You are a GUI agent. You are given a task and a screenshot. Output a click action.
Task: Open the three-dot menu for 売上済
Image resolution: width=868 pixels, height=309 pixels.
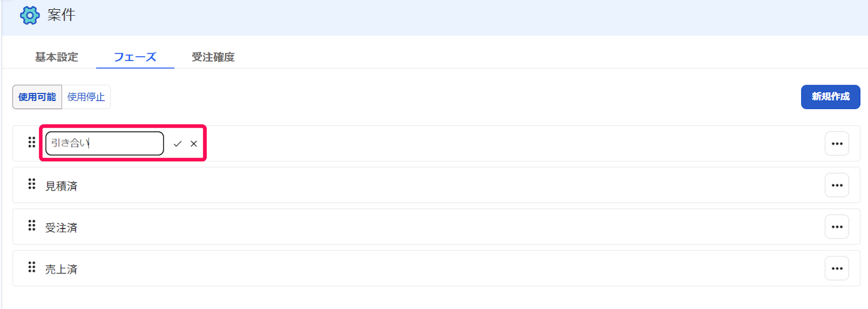pos(837,268)
